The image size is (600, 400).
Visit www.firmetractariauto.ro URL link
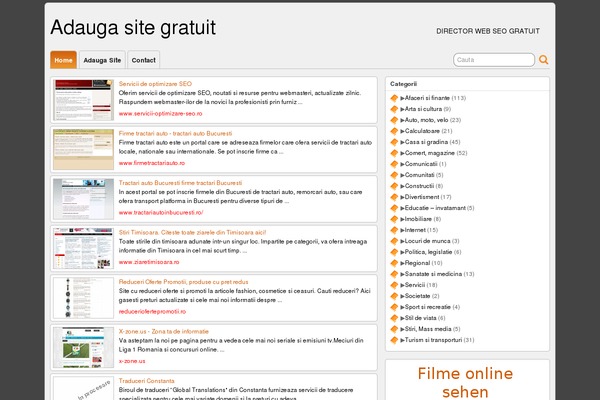coord(152,163)
